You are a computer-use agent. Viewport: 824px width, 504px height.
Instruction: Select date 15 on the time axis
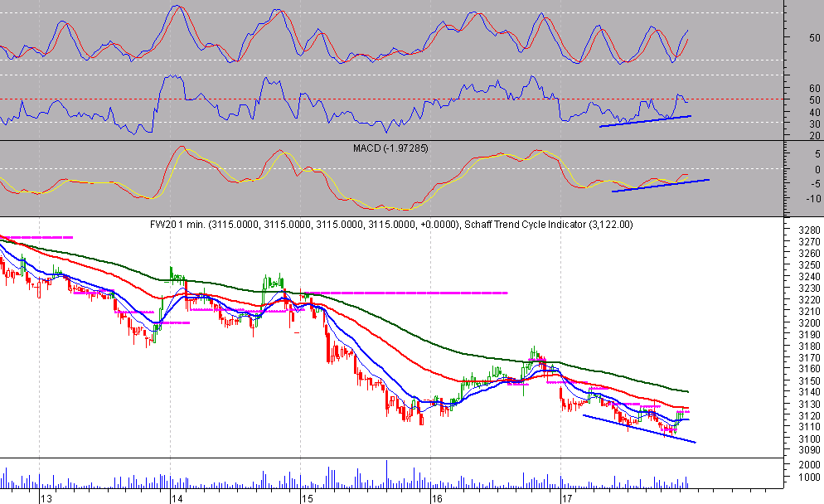pos(306,499)
